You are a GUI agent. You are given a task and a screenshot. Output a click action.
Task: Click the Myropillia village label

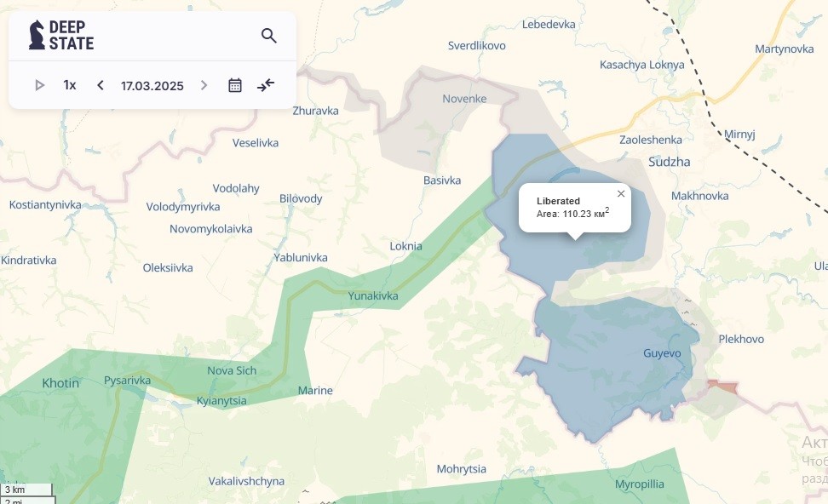coord(639,484)
